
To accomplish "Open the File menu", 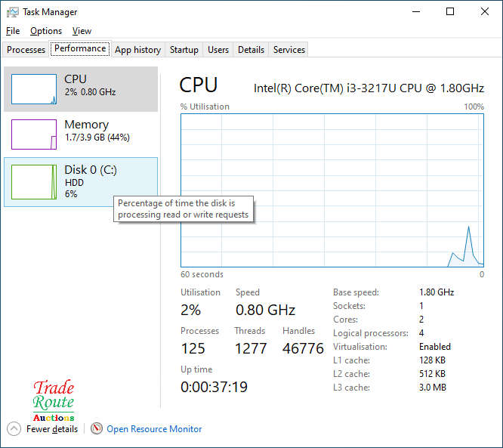I will click(x=13, y=31).
